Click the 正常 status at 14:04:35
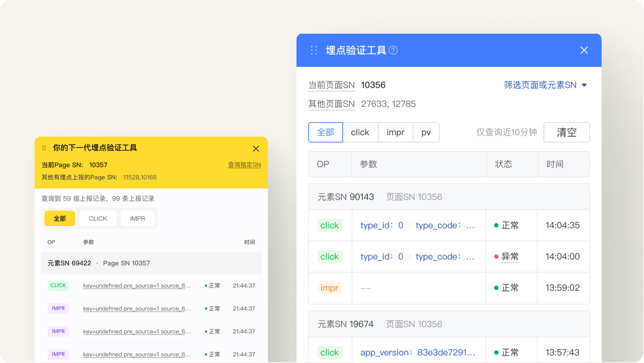Screen dimensions: 644x363 (506, 226)
